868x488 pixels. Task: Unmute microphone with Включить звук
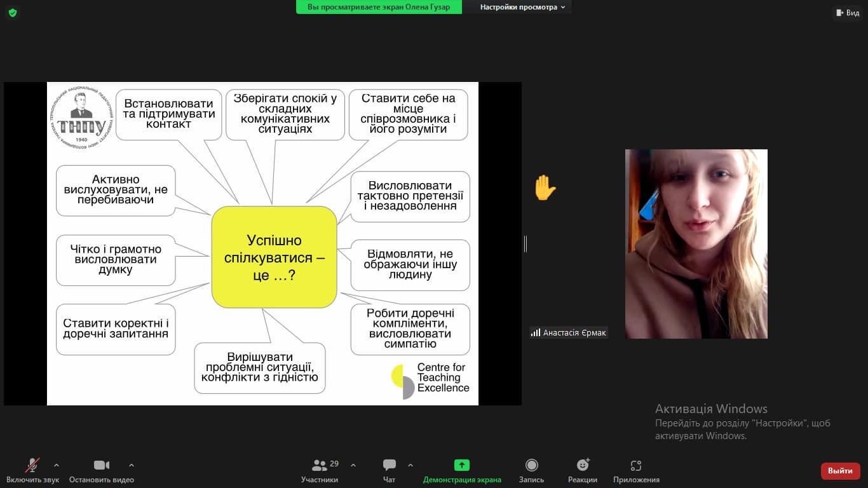(x=32, y=466)
